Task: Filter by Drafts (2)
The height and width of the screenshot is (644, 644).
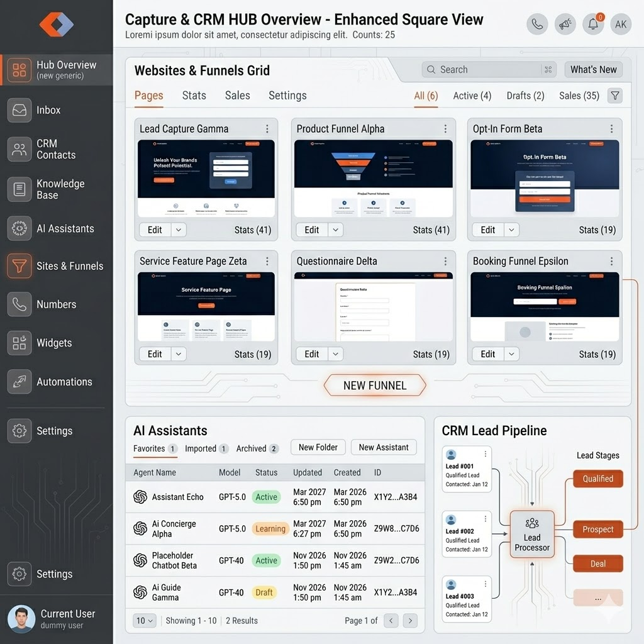Action: 525,96
